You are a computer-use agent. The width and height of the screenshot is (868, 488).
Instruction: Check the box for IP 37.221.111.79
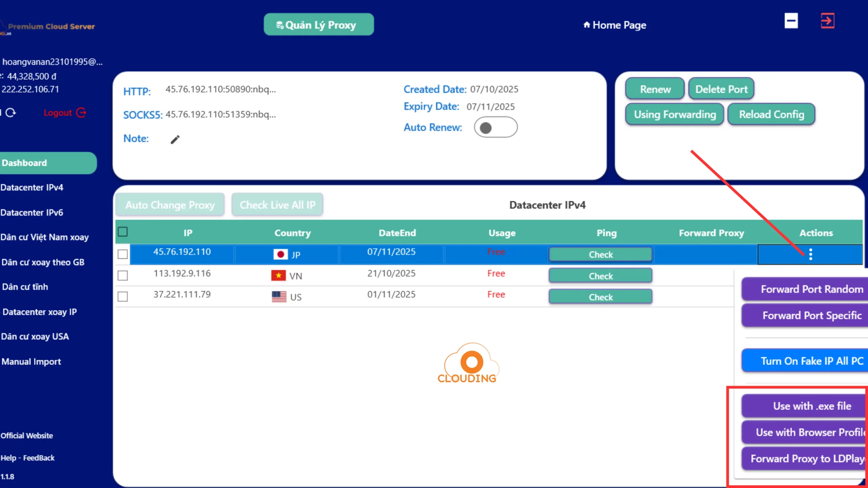coord(123,297)
